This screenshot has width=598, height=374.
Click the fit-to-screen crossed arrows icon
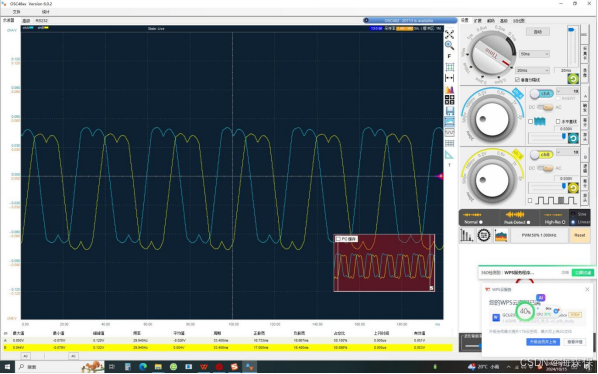(x=450, y=34)
